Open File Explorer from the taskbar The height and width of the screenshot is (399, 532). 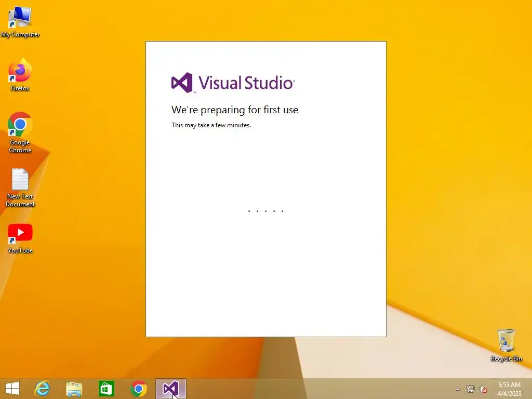pyautogui.click(x=74, y=389)
